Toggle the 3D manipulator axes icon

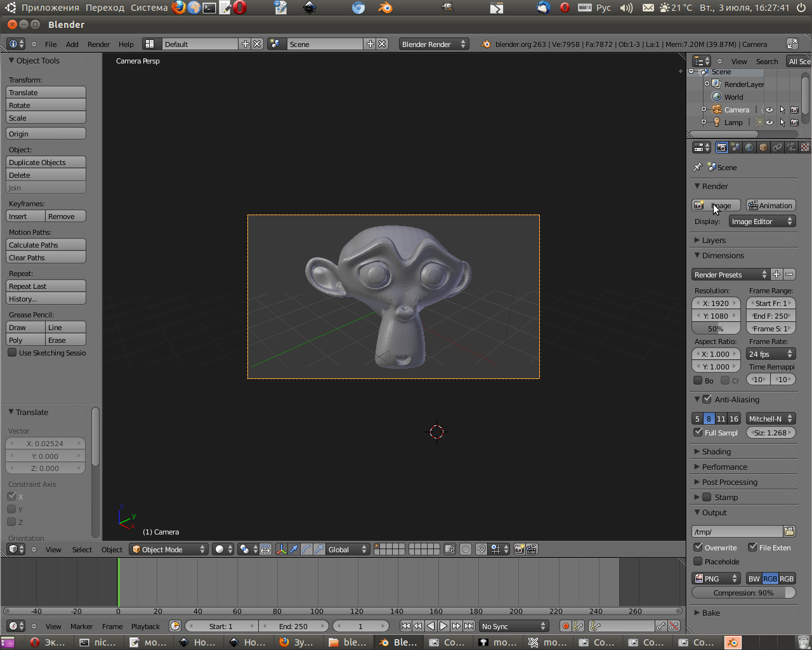coord(281,549)
